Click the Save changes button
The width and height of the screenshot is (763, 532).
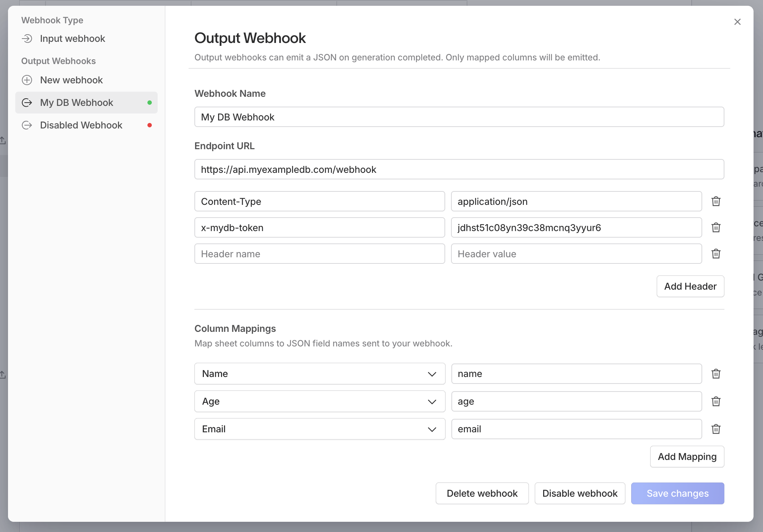(x=677, y=493)
